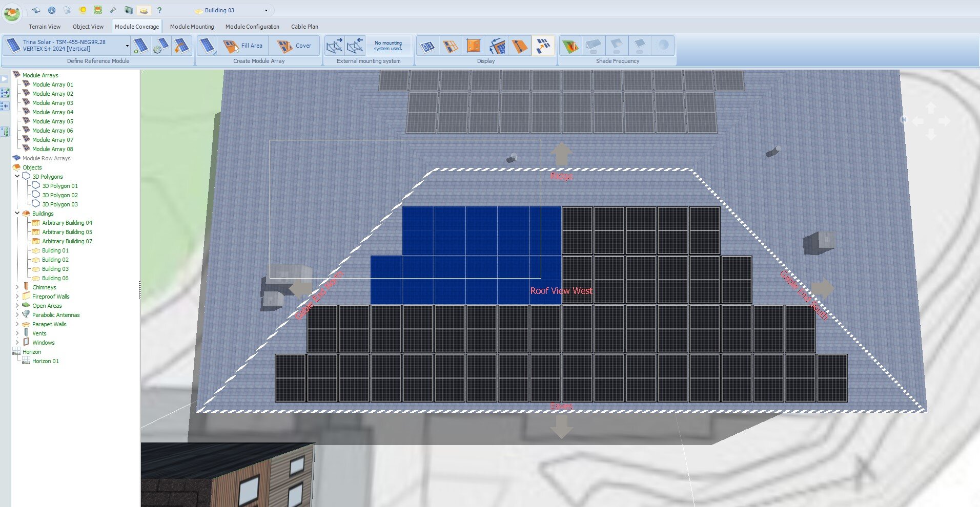The width and height of the screenshot is (980, 507).
Task: Toggle the shade frequency display icon
Action: pos(570,46)
